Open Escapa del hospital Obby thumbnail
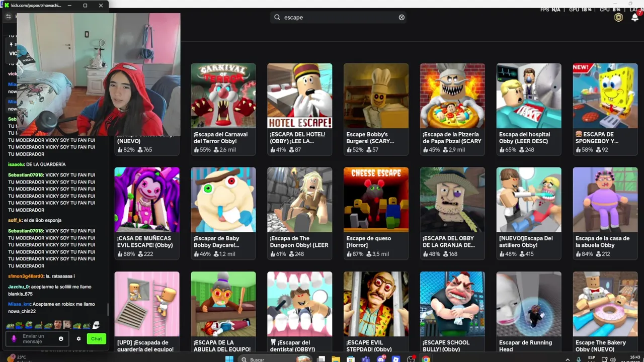The width and height of the screenshot is (644, 362). (529, 96)
